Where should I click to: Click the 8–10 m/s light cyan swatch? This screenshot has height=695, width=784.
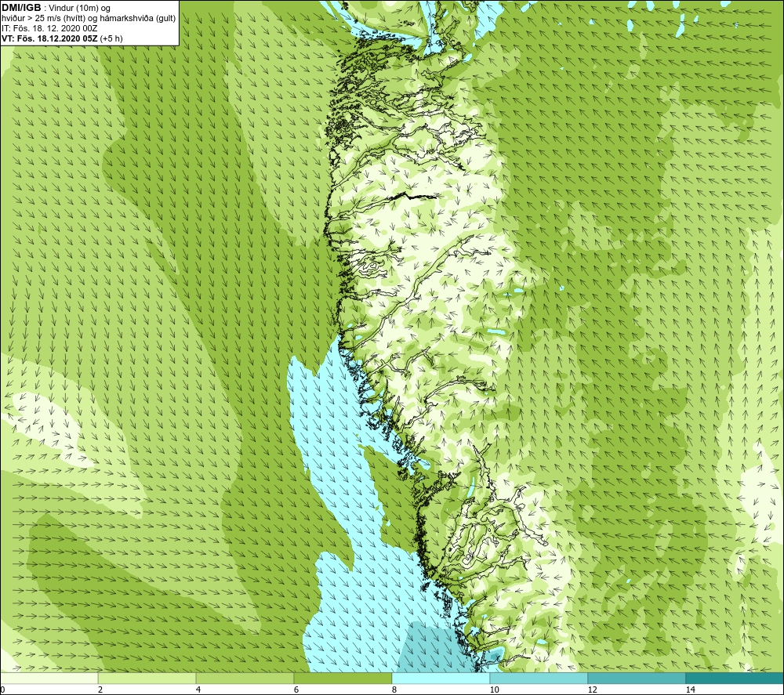(441, 679)
